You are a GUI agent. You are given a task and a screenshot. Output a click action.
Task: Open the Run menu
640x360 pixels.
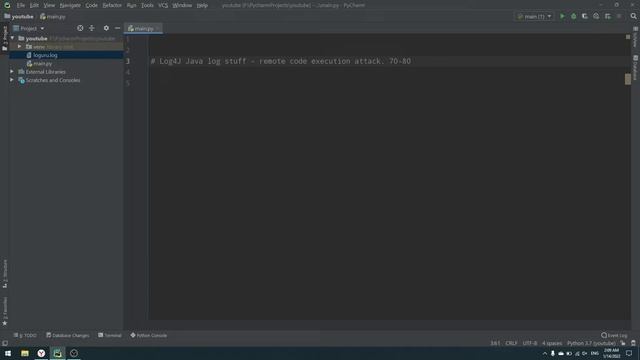coord(131,5)
